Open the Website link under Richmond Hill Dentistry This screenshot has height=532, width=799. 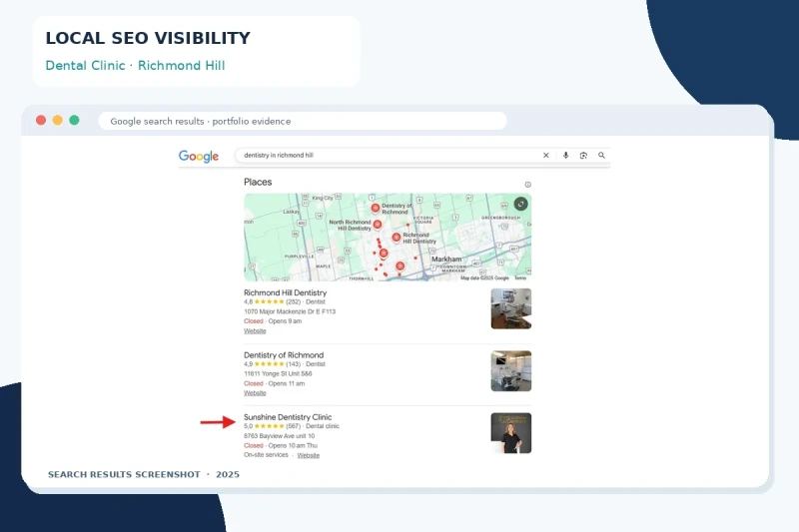(255, 331)
